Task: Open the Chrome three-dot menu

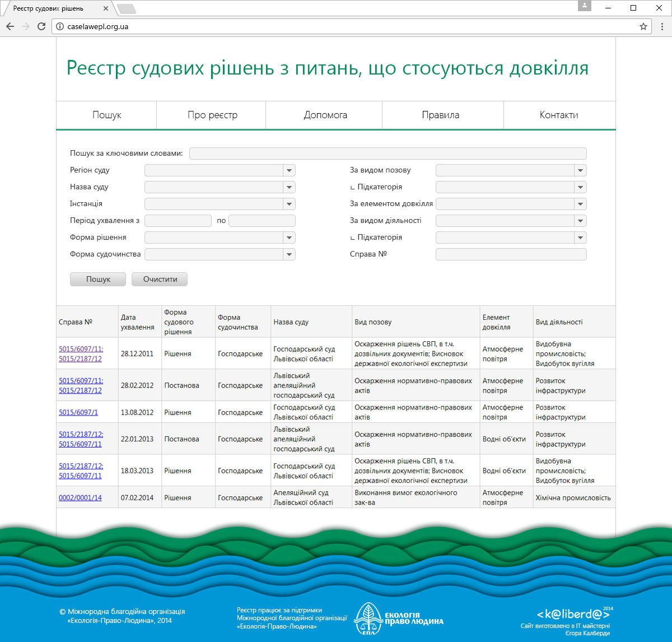Action: coord(662,26)
